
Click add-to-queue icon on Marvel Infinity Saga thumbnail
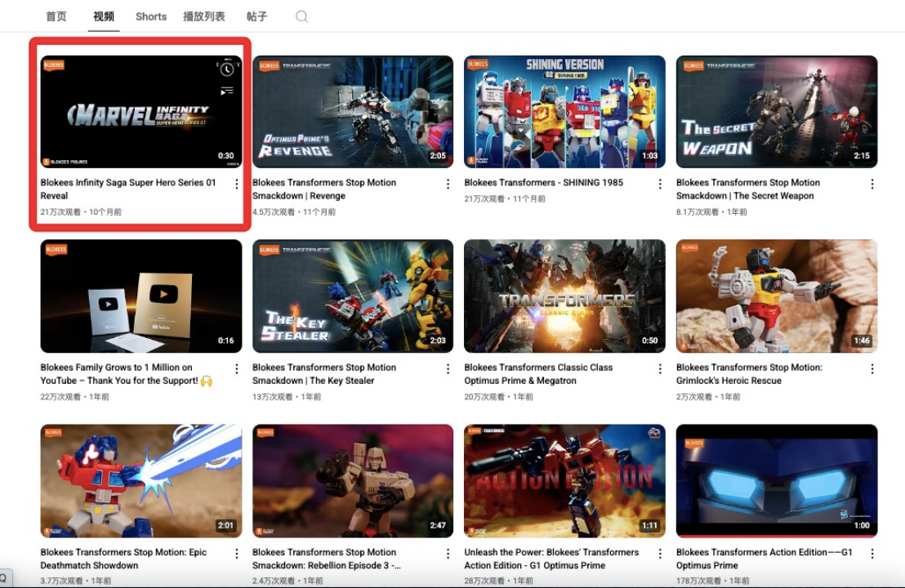click(227, 91)
